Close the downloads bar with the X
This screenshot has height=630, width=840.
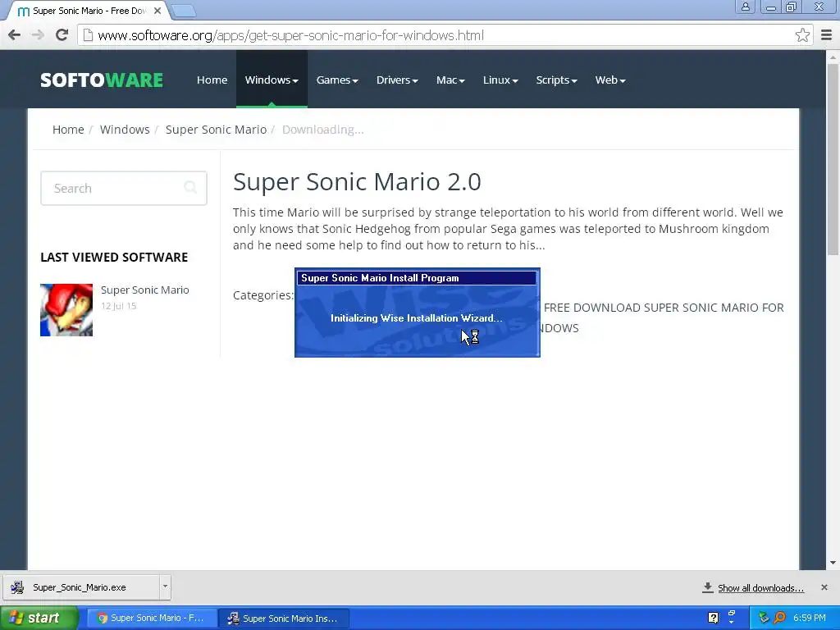tap(824, 587)
